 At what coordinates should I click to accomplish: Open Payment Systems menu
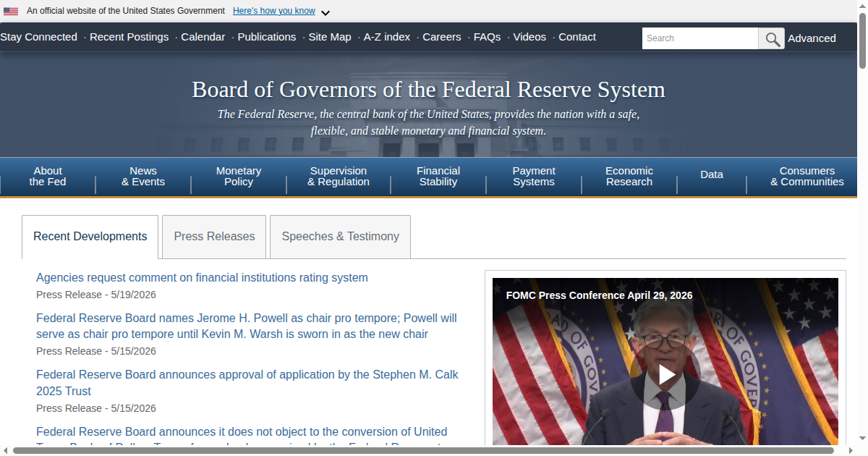tap(534, 177)
